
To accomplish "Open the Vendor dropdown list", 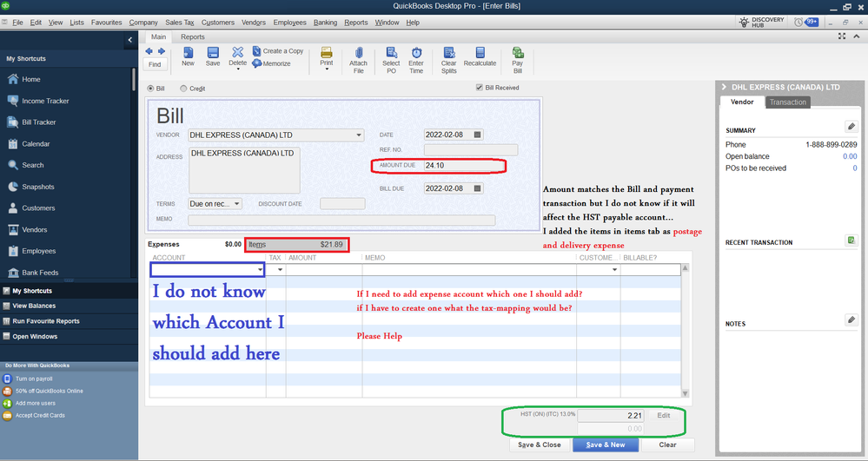I will point(359,135).
